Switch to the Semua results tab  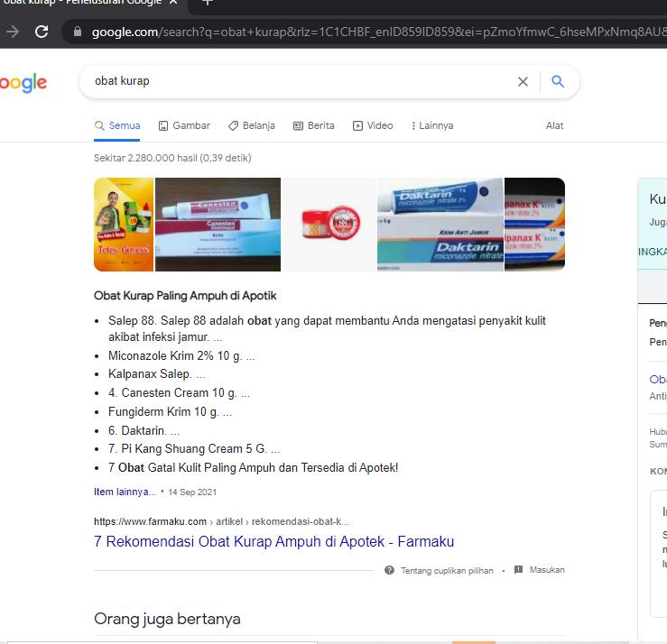117,126
